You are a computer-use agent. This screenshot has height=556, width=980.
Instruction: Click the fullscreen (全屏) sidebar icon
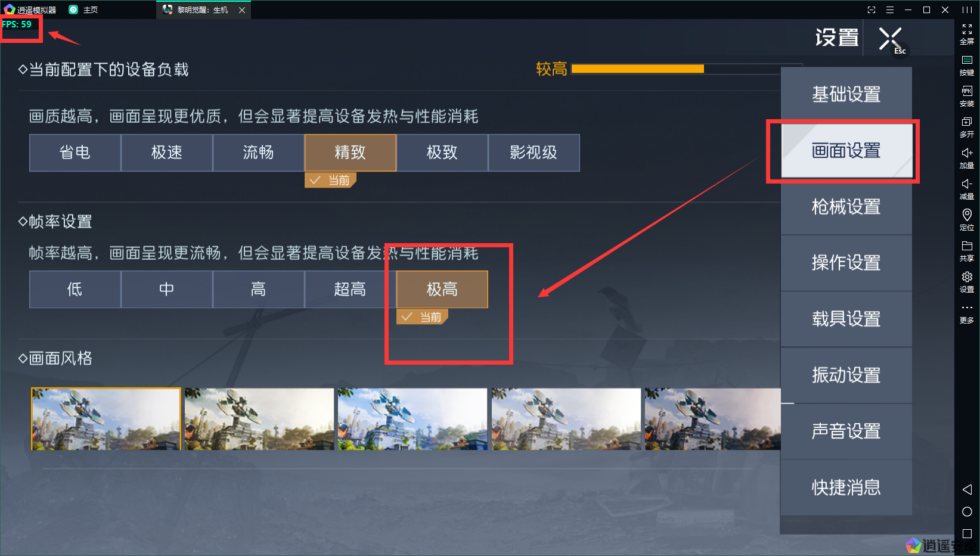click(x=967, y=34)
